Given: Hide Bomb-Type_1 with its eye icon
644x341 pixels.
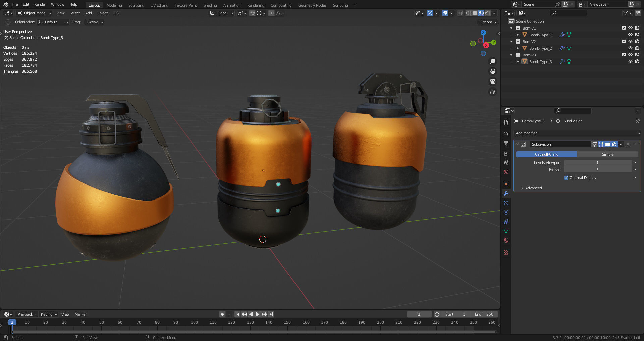Looking at the screenshot, I should point(630,35).
